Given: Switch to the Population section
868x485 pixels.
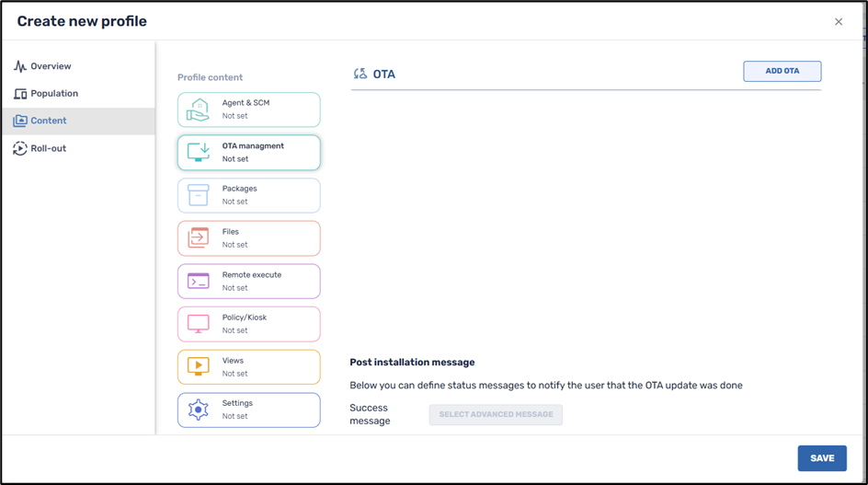Looking at the screenshot, I should click(54, 94).
